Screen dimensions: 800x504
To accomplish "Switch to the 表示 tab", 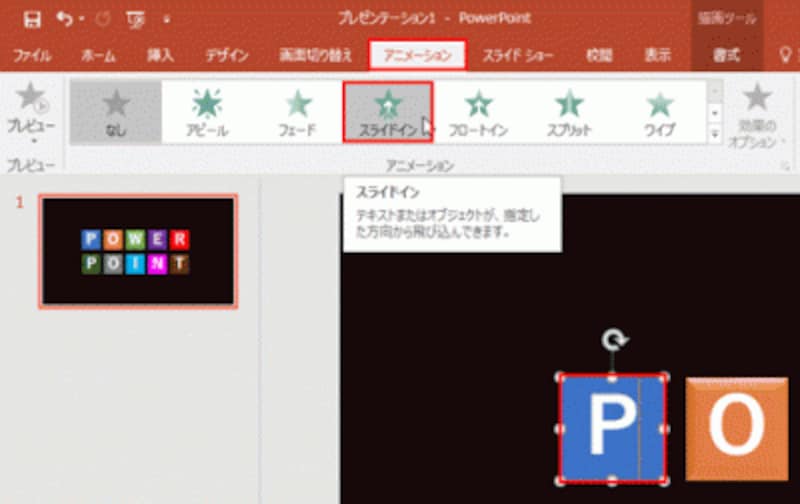I will point(658,55).
